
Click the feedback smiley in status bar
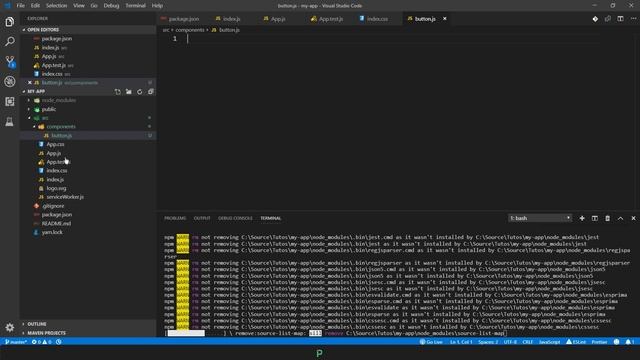616,342
